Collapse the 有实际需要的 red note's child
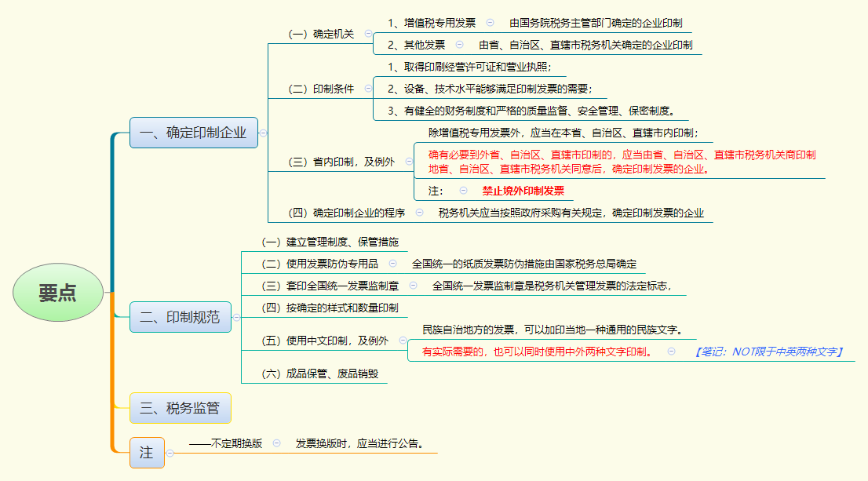The width and height of the screenshot is (868, 481). point(671,352)
